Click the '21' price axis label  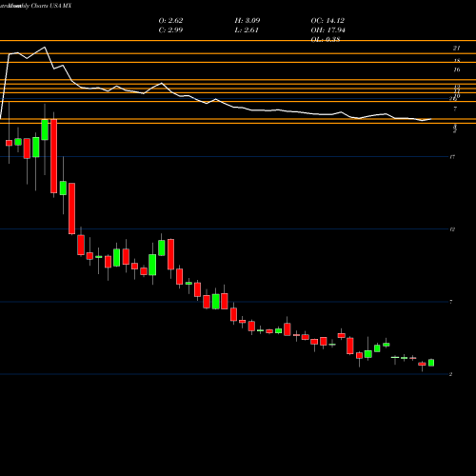(x=456, y=49)
